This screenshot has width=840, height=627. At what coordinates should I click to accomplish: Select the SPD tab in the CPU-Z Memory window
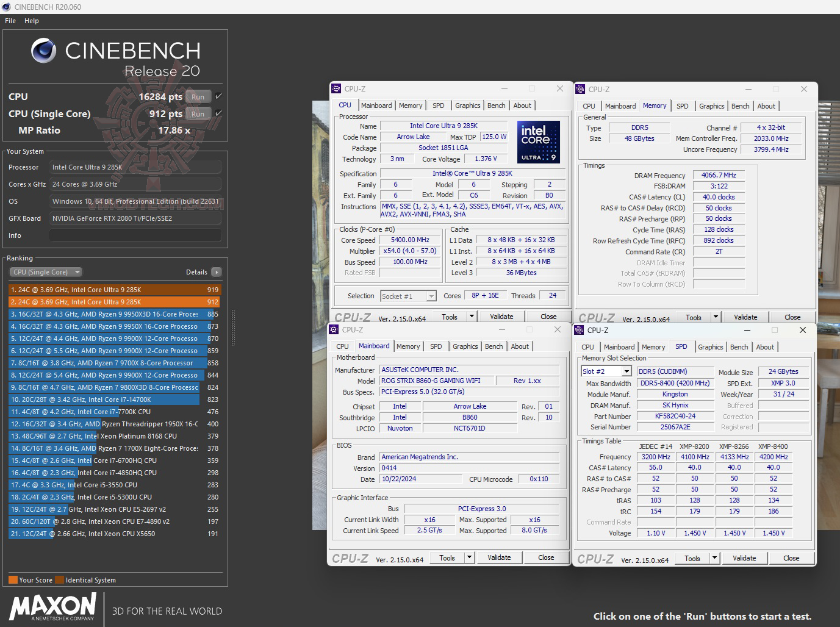click(683, 106)
